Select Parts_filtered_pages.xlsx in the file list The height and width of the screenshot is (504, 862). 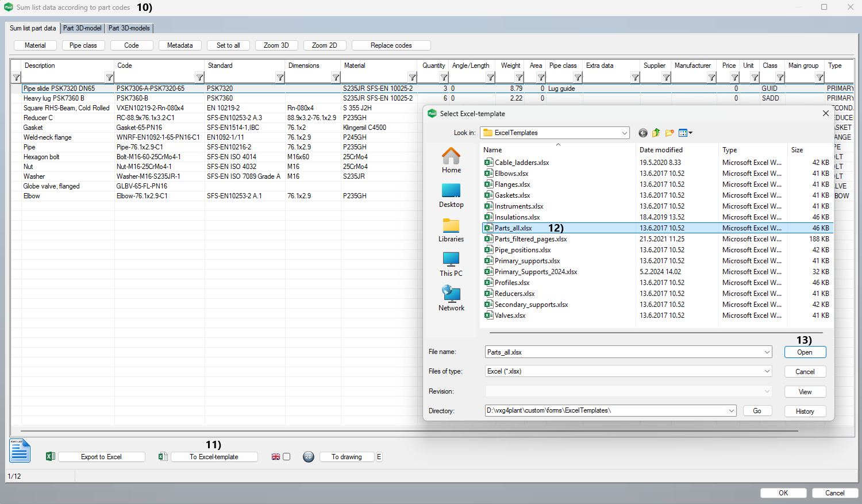(x=530, y=239)
